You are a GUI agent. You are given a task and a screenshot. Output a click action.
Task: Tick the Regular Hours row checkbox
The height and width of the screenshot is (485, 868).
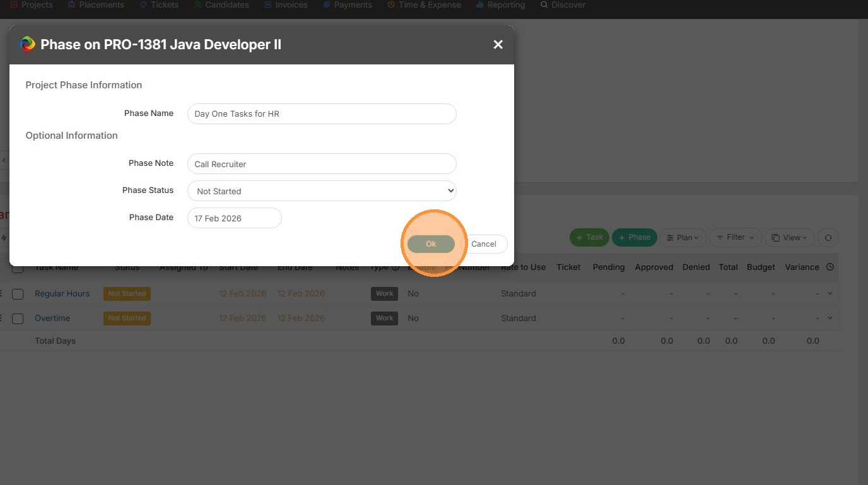point(18,294)
